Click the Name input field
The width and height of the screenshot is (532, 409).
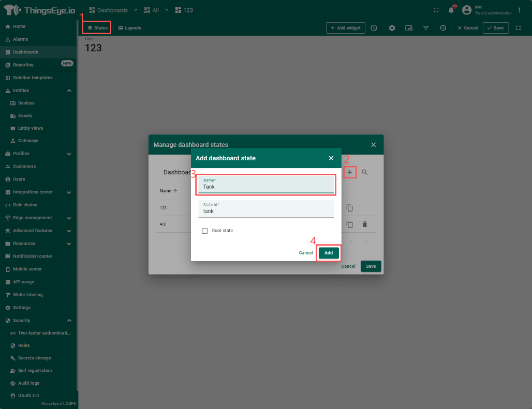tap(266, 187)
